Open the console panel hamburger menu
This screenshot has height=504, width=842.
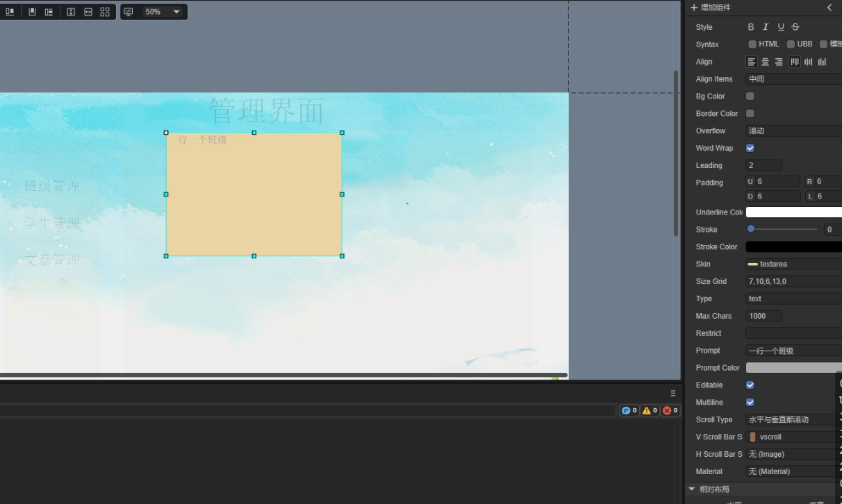(x=672, y=393)
